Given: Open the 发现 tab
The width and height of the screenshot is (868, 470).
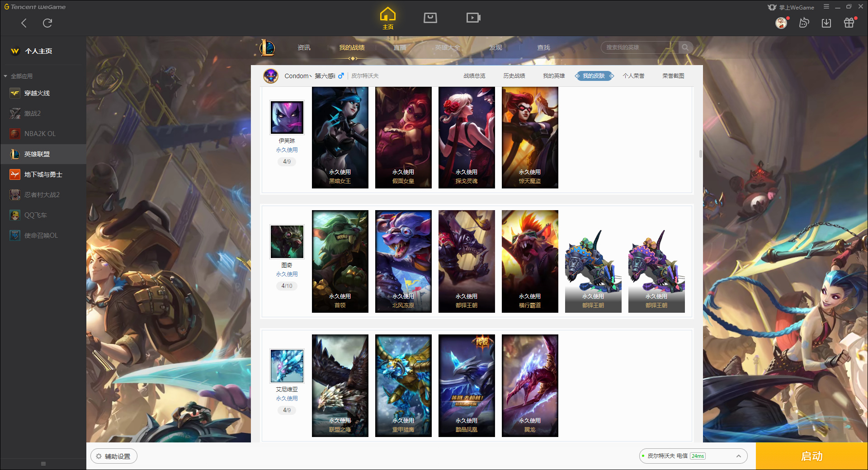Looking at the screenshot, I should [x=495, y=47].
